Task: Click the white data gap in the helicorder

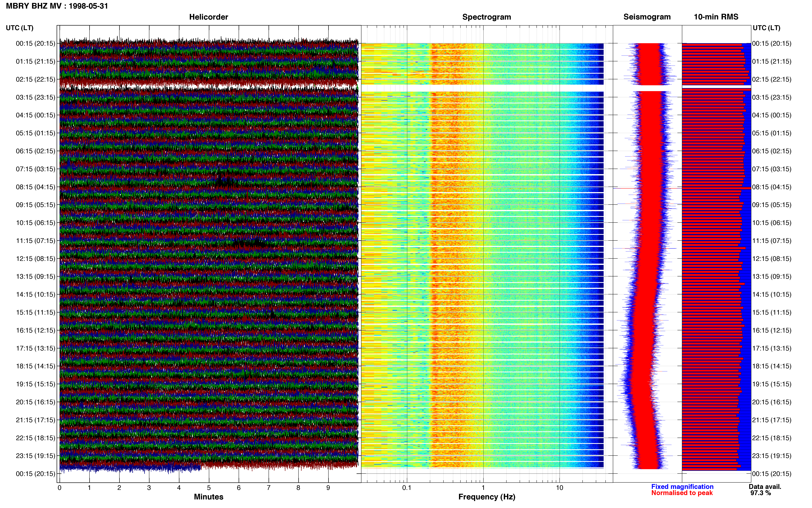Action: 208,87
